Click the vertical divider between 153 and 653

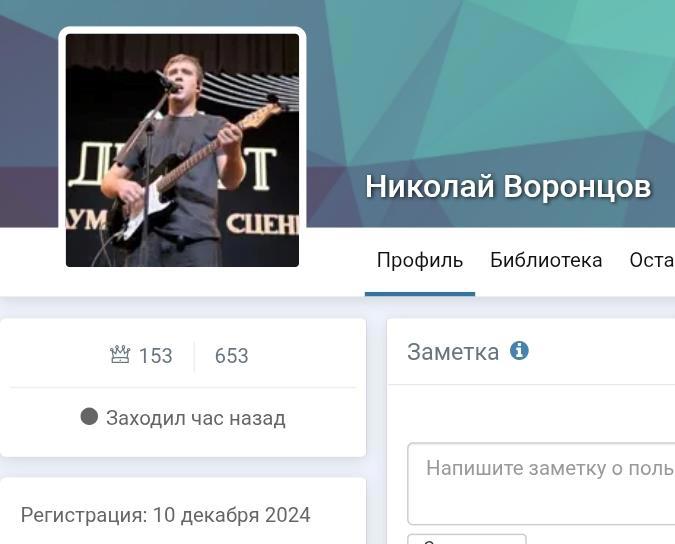194,356
